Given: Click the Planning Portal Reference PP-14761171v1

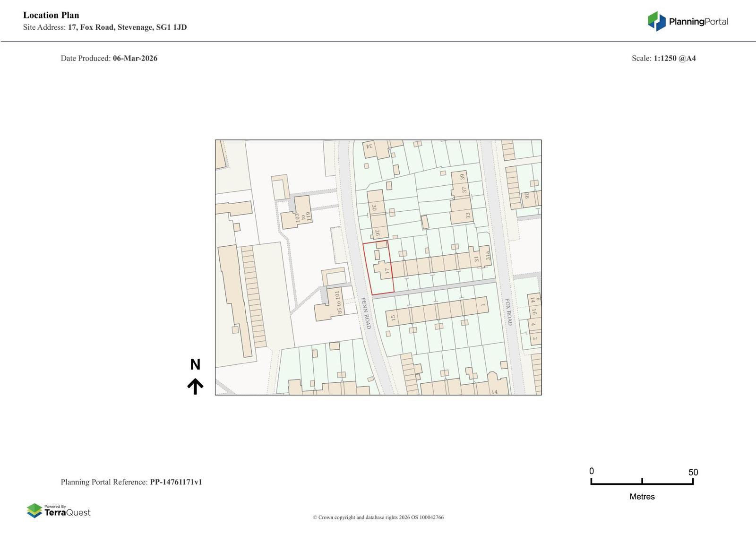Looking at the screenshot, I should click(x=131, y=482).
